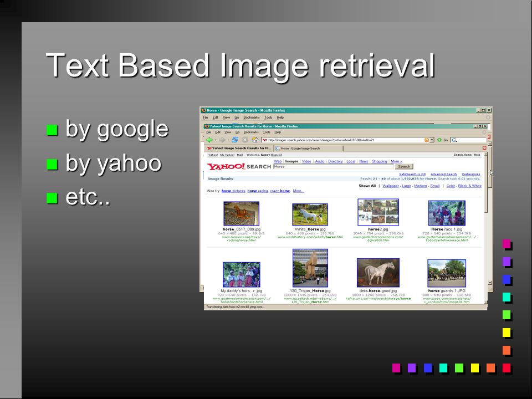Reload the Yahoo page with the Reload icon
This screenshot has width=532, height=399.
pyautogui.click(x=235, y=140)
